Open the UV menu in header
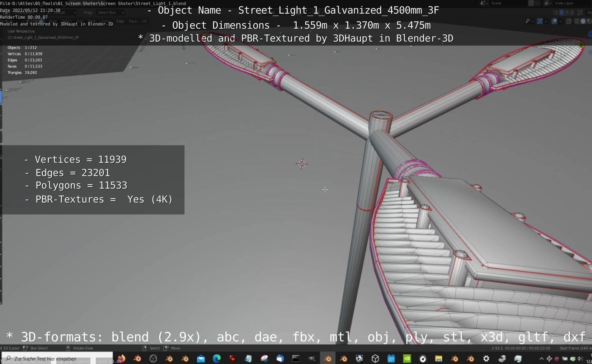 click(x=144, y=21)
